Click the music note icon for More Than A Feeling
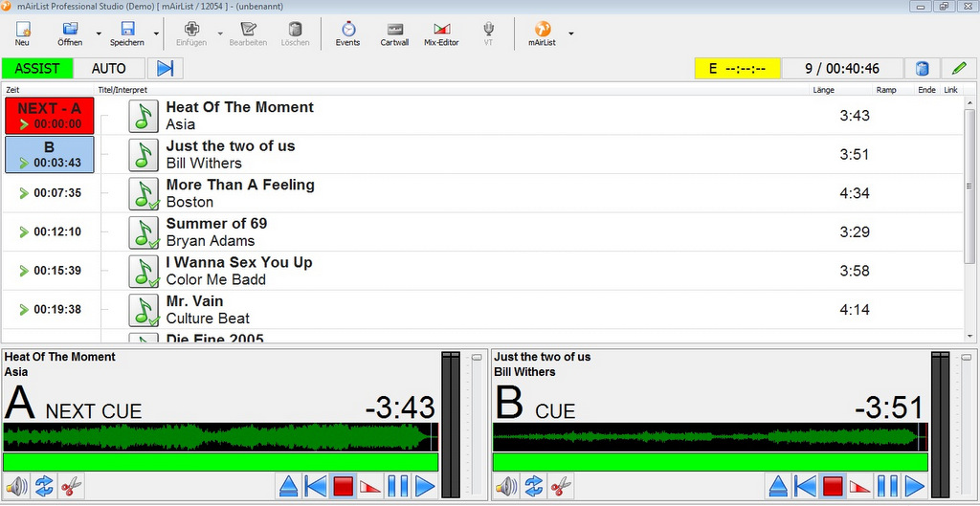This screenshot has height=506, width=980. click(144, 193)
